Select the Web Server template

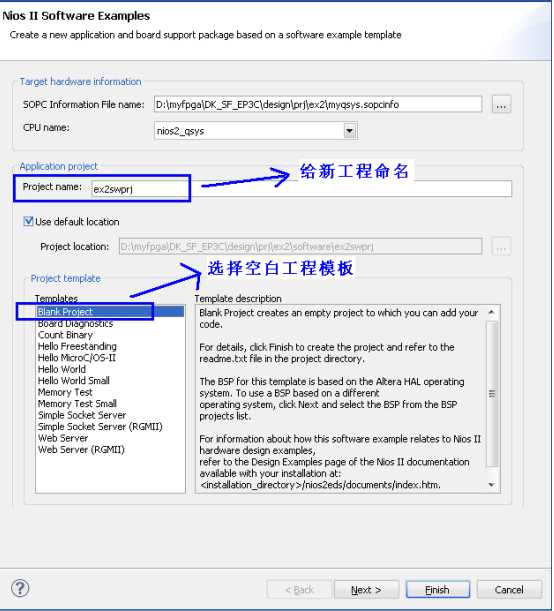tap(63, 438)
